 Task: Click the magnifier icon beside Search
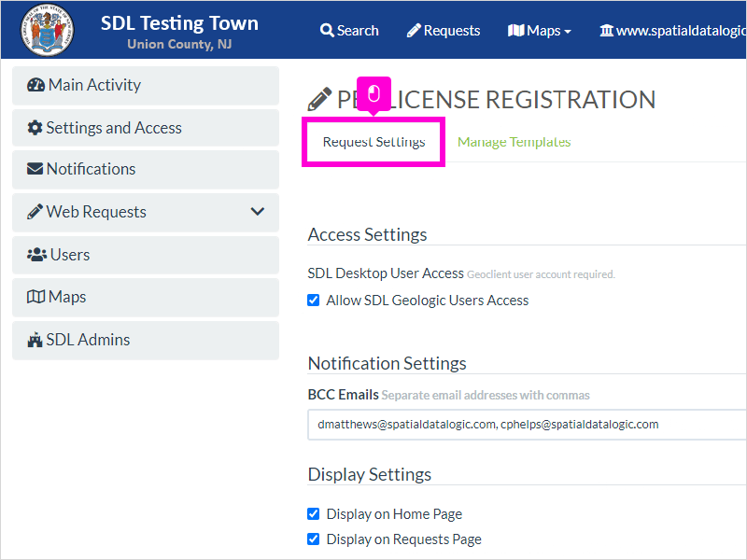327,31
